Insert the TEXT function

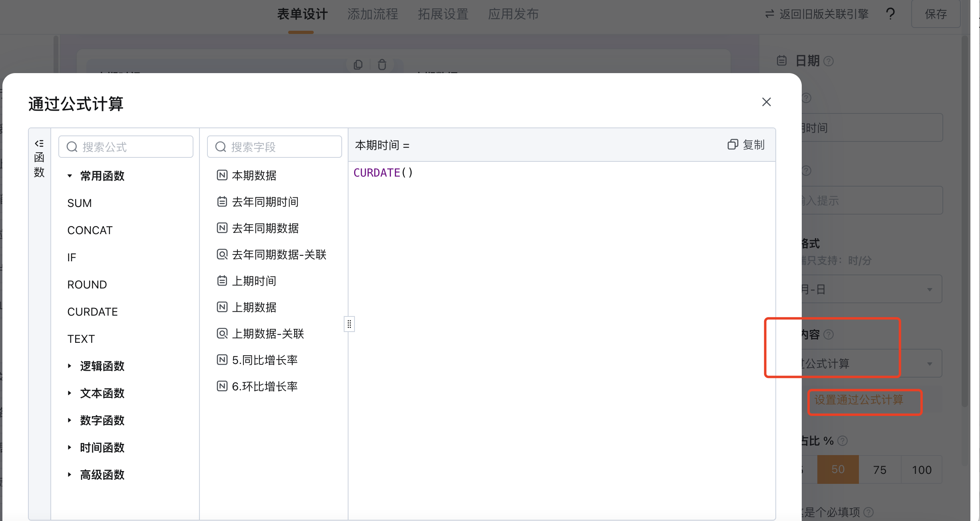click(x=81, y=339)
